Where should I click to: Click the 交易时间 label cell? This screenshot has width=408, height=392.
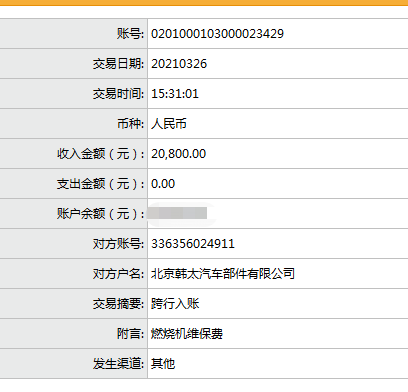click(x=73, y=94)
